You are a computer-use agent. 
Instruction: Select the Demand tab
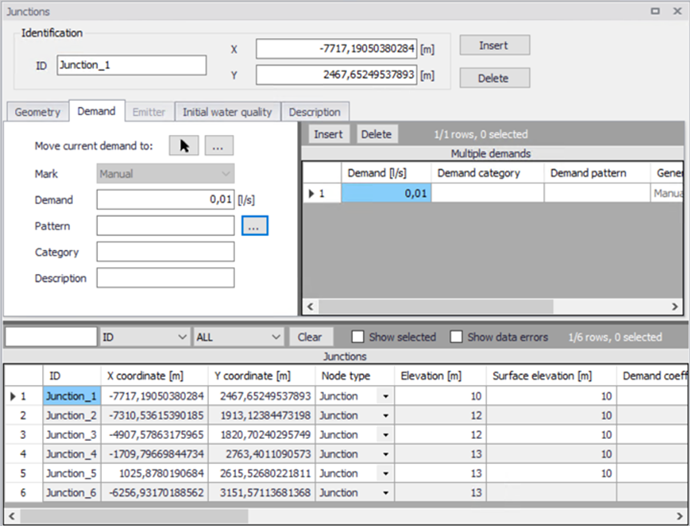pos(96,111)
